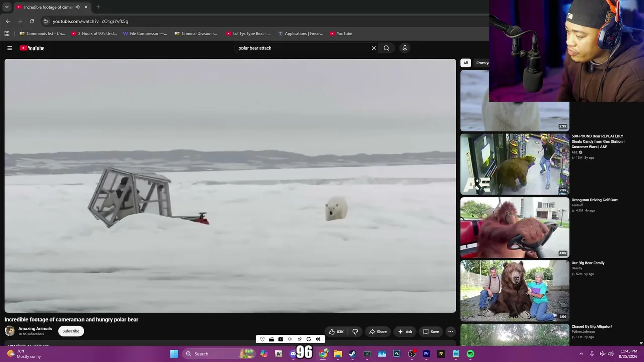Image resolution: width=644 pixels, height=362 pixels.
Task: Open Premiere Pro from the taskbar
Action: click(426, 354)
